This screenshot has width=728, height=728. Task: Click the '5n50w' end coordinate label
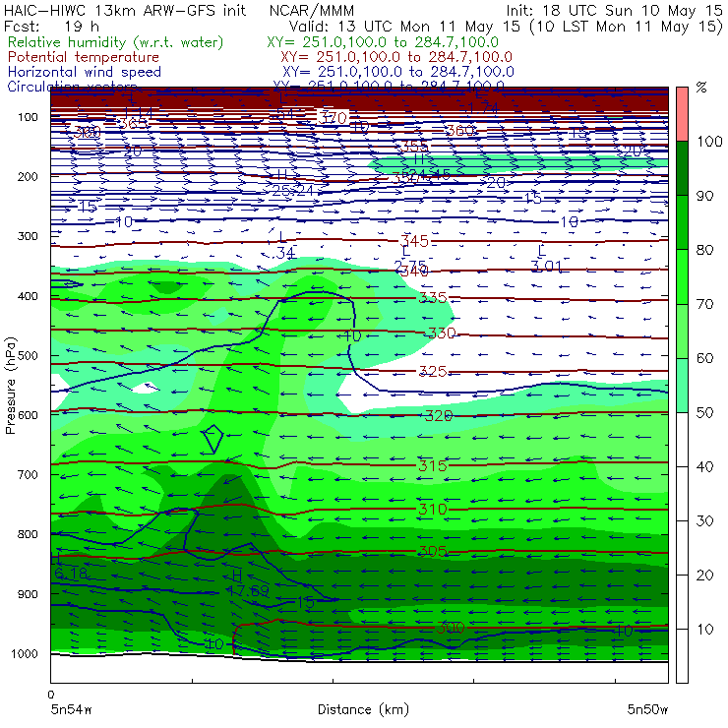pos(647,710)
